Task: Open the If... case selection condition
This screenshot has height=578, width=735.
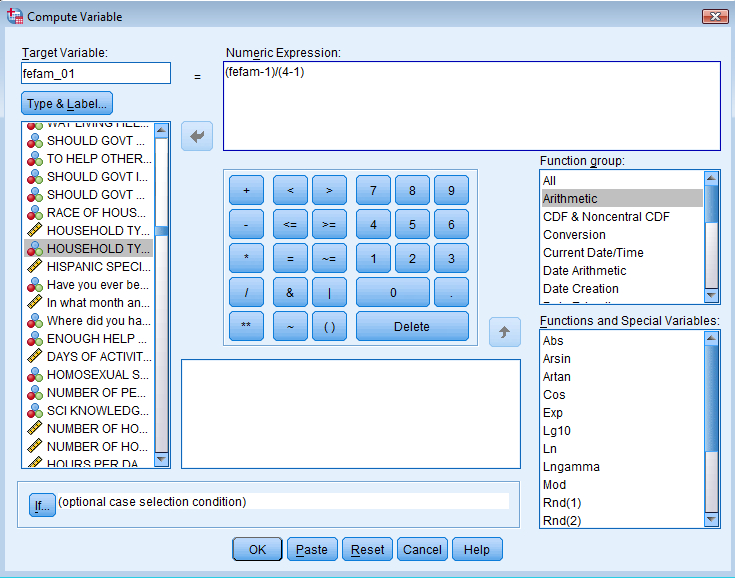Action: [x=42, y=505]
